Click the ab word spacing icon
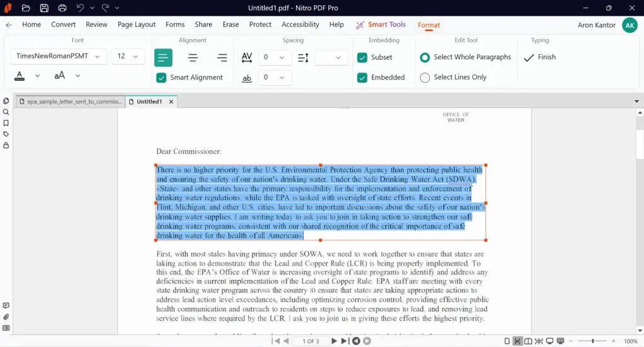644x347 pixels. (247, 78)
